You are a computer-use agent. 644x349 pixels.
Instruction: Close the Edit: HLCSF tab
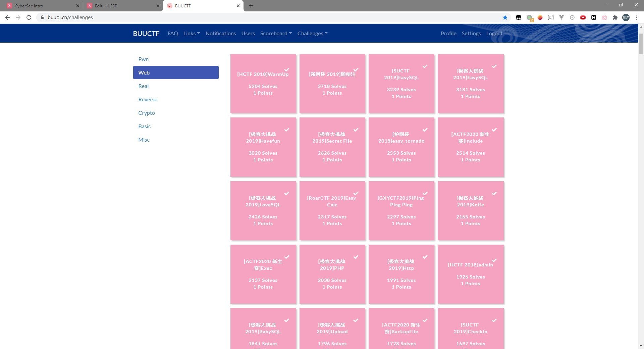pyautogui.click(x=158, y=6)
